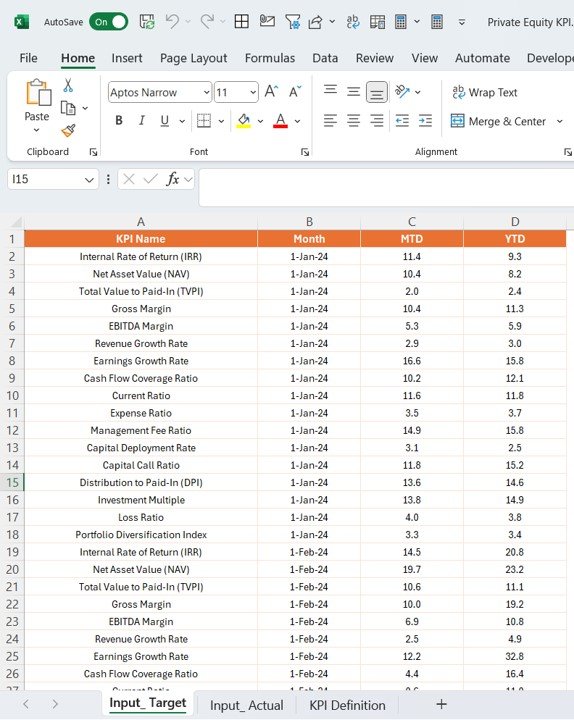Viewport: 574px width, 720px height.
Task: Click the Format Painter brush icon
Action: (x=68, y=131)
